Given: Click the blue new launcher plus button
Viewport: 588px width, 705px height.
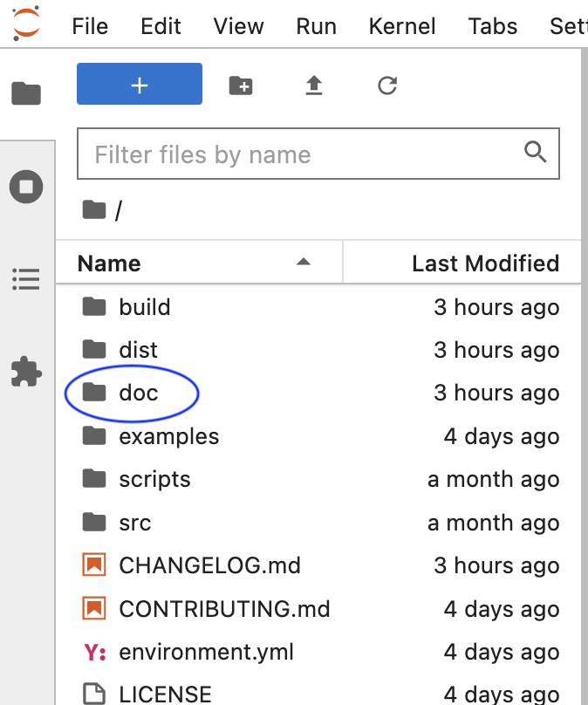Looking at the screenshot, I should (x=140, y=84).
